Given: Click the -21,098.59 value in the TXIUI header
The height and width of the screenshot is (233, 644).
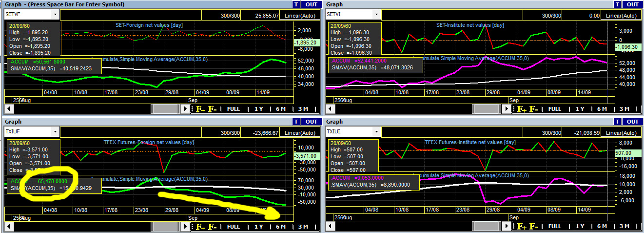Looking at the screenshot, I should (587, 133).
